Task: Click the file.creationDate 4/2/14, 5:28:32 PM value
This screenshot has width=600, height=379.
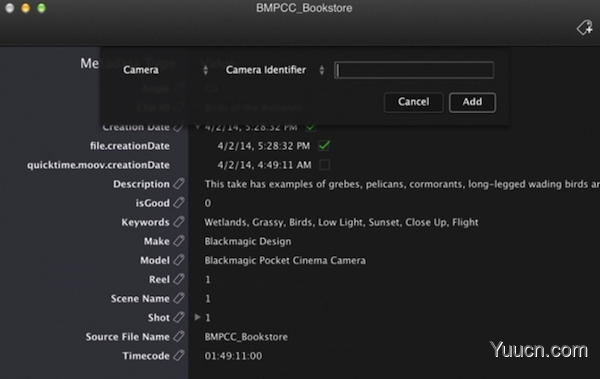Action: coord(263,146)
